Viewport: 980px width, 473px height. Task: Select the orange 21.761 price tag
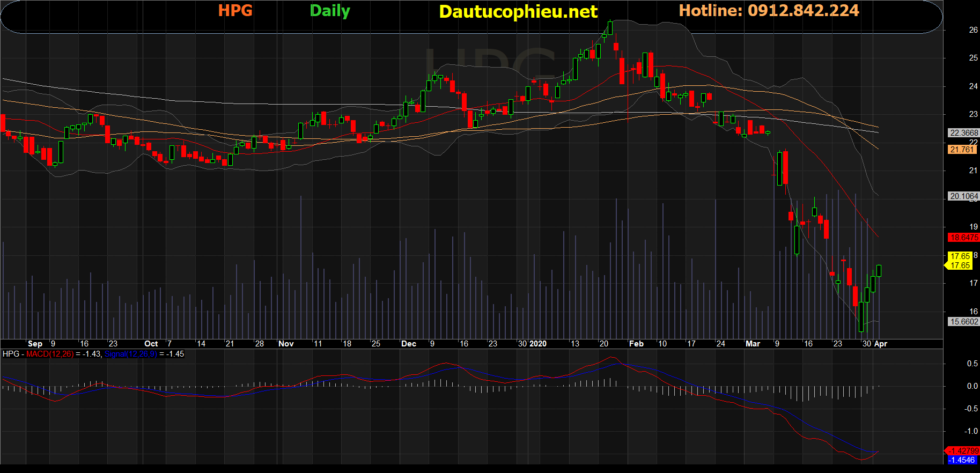pos(962,150)
